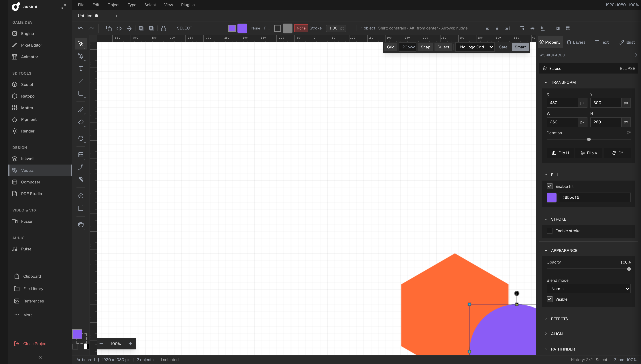Click the Flip H button
The width and height of the screenshot is (641, 364).
[x=560, y=153]
